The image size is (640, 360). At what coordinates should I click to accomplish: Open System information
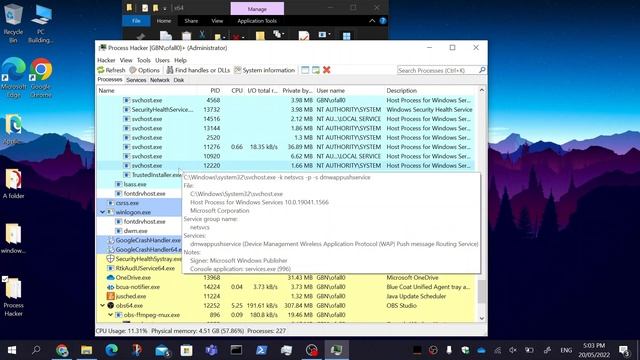pos(264,70)
